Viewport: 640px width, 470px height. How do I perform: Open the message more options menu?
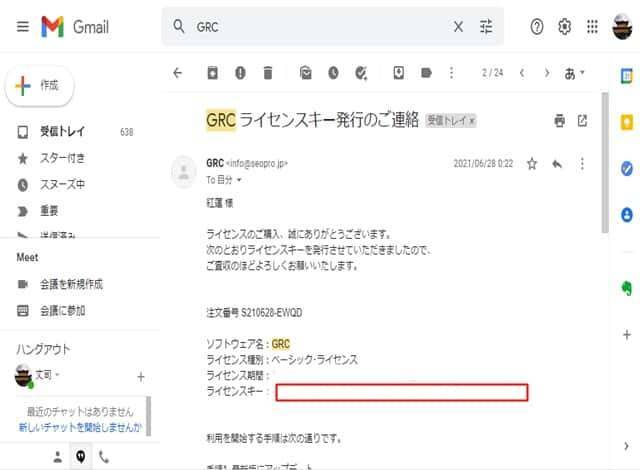tap(582, 164)
